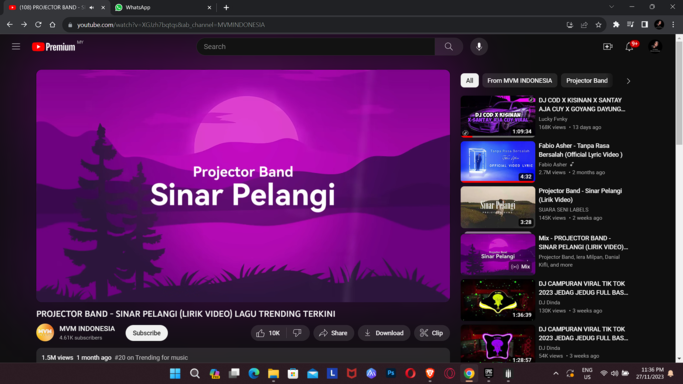Open DJ CAMPURAN VIRAL 1:28:57 thumbnail
The height and width of the screenshot is (384, 683).
[498, 344]
